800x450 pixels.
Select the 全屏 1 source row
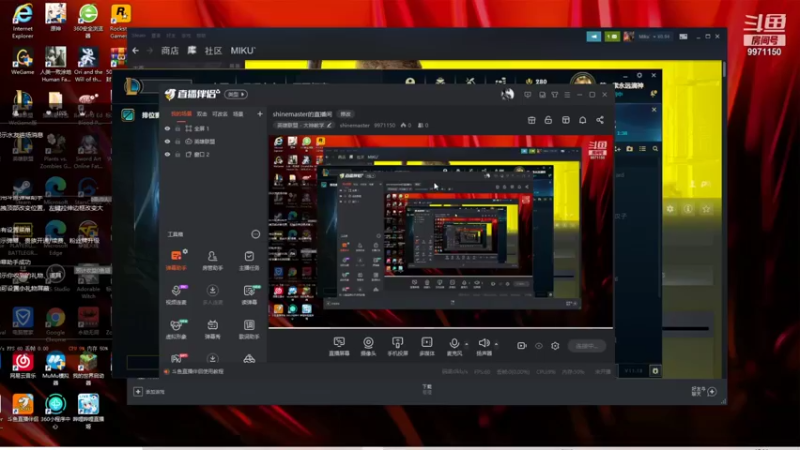(213, 129)
